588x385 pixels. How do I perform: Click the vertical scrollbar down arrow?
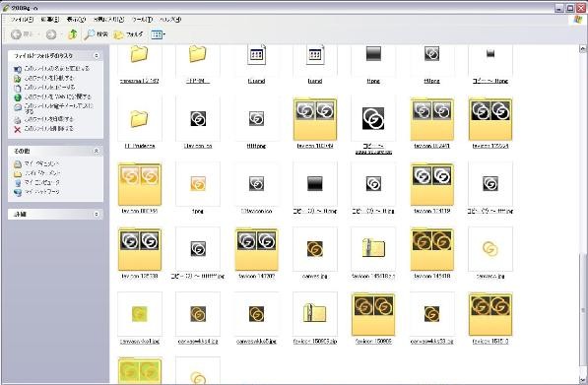tap(583, 381)
